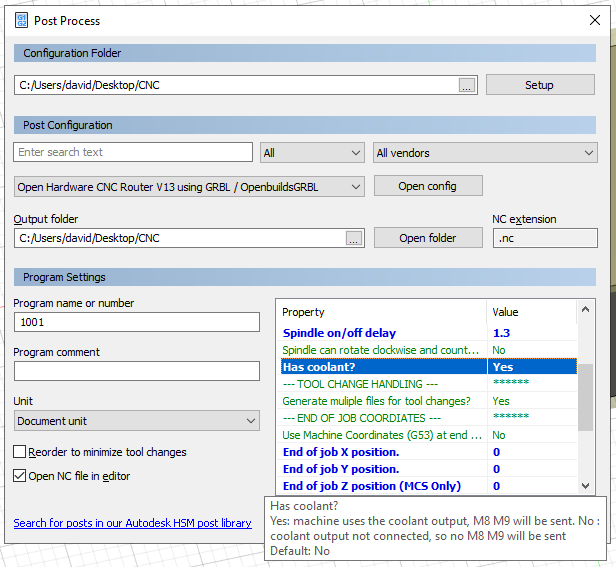Screen dimensions: 616x567
Task: Click the post search text field
Action: [x=133, y=152]
